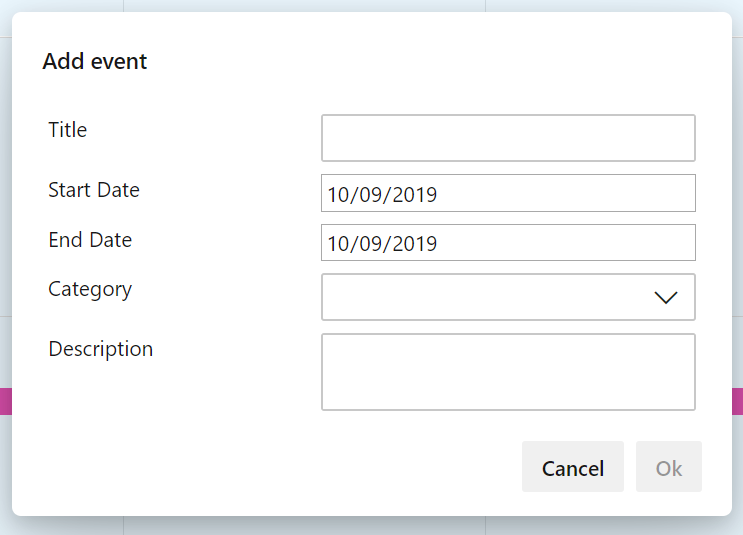The height and width of the screenshot is (535, 743).
Task: Focus the Title text box
Action: tap(508, 138)
